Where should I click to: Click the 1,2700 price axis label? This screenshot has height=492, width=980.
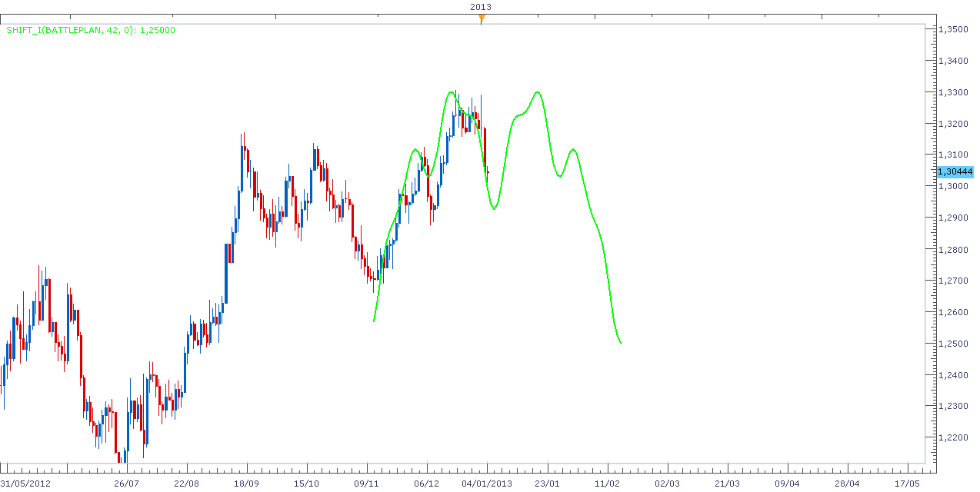point(955,281)
